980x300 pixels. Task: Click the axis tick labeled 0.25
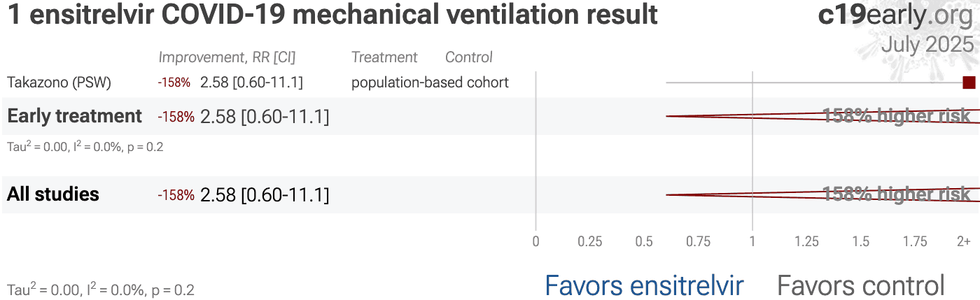tap(590, 241)
